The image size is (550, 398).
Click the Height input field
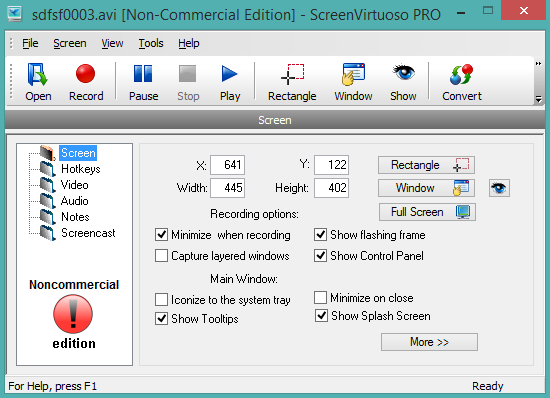(x=331, y=188)
